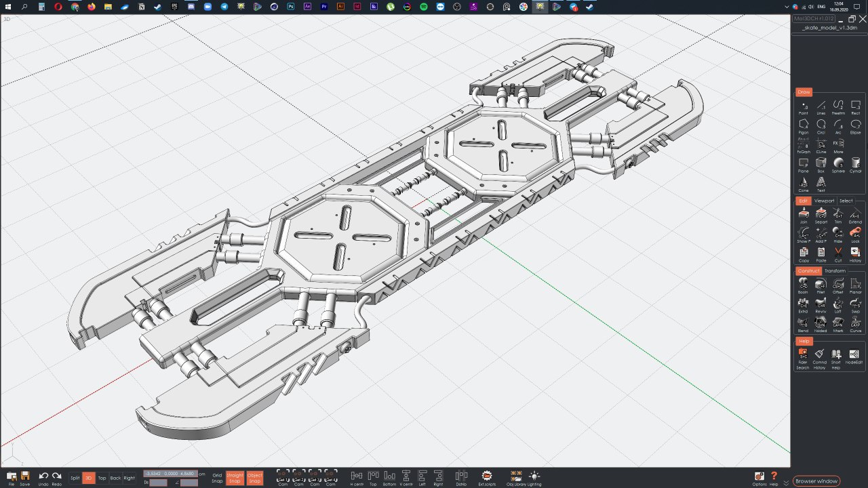868x488 pixels.
Task: Expand More draw tools
Action: 838,146
